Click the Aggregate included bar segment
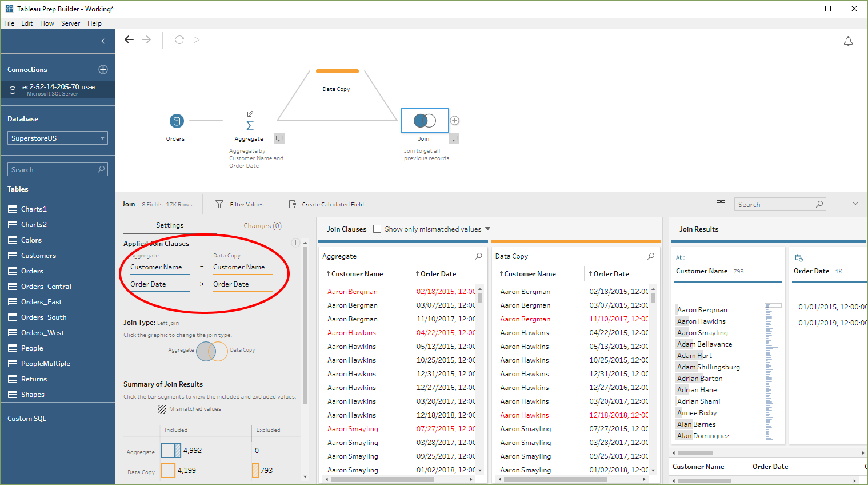 point(170,451)
